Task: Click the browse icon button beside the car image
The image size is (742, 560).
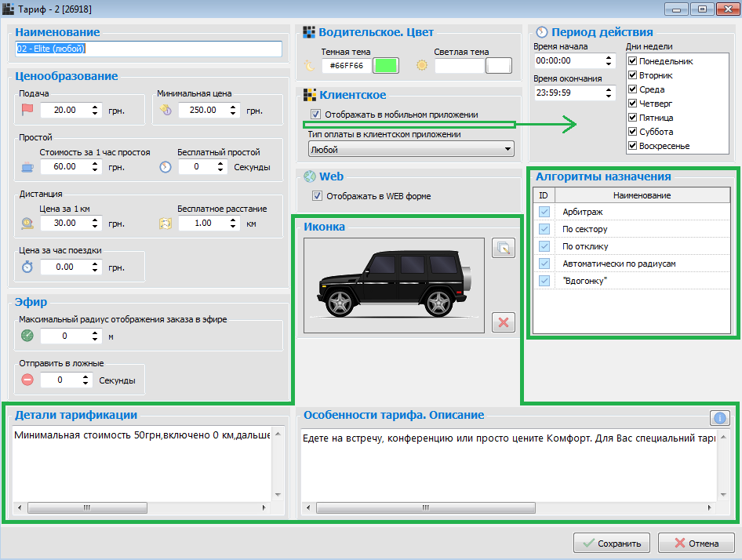Action: click(503, 248)
